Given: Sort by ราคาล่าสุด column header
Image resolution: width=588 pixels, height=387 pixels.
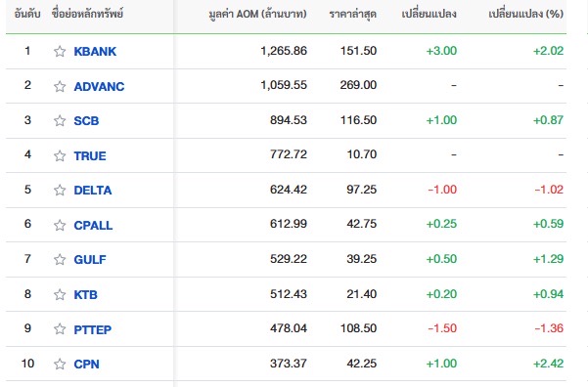Looking at the screenshot, I should click(x=352, y=15).
